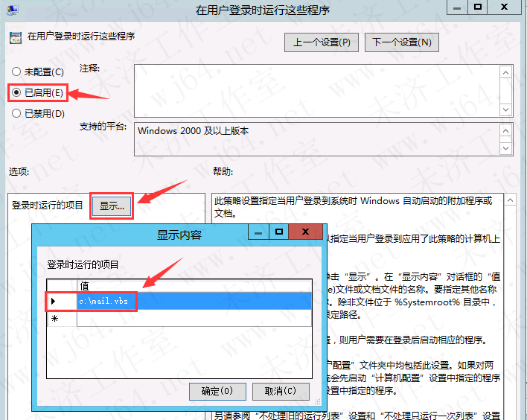The image size is (527, 420).
Task: Click into the 注释 comment text box
Action: tap(317, 91)
